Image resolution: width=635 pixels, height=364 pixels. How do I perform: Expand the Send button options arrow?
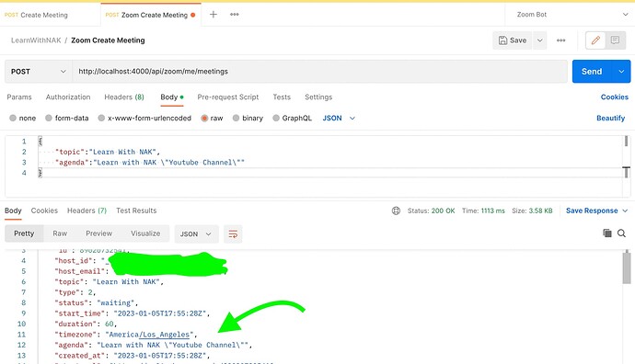(621, 72)
